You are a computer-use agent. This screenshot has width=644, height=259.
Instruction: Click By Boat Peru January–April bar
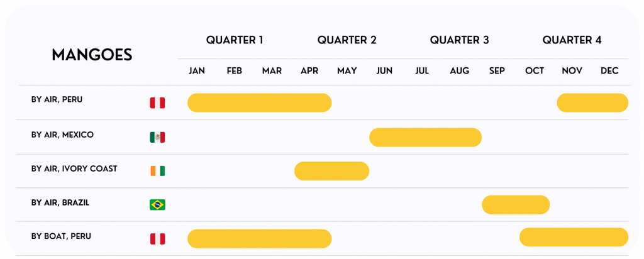click(x=259, y=239)
